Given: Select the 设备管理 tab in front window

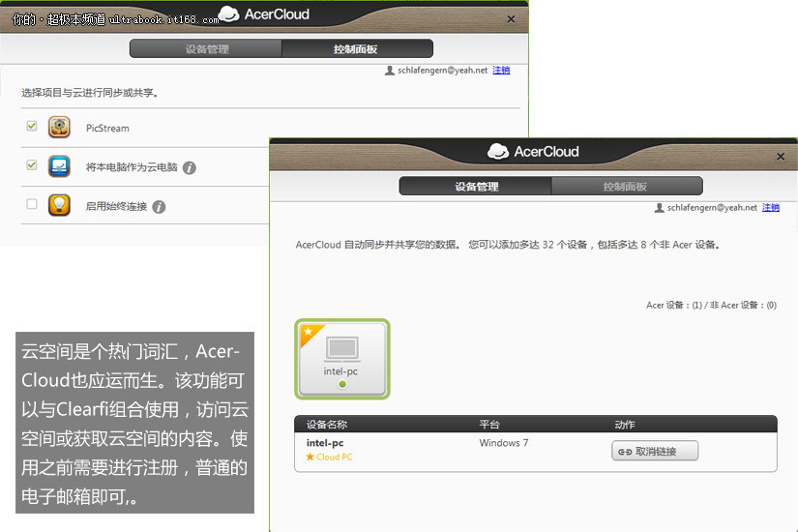Looking at the screenshot, I should [x=475, y=187].
